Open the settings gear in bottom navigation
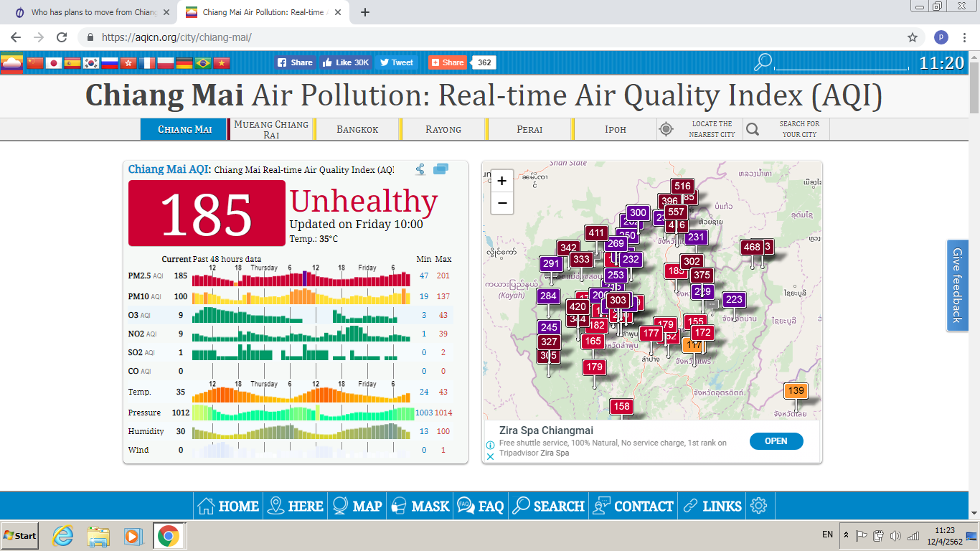980x551 pixels. coord(758,506)
